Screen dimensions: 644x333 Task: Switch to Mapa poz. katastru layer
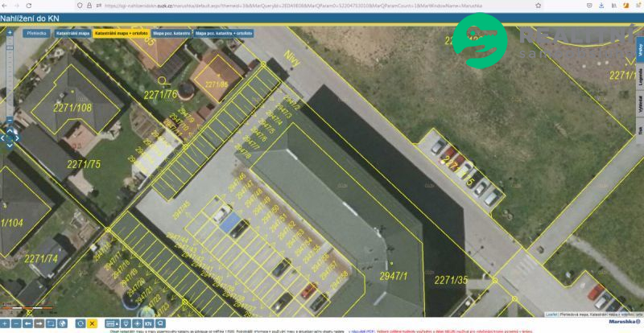(x=171, y=34)
